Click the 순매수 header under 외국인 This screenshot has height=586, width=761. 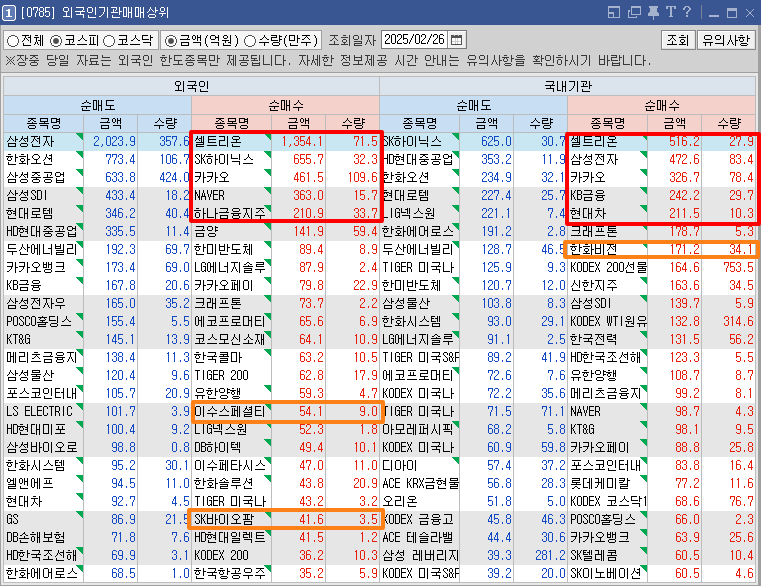pyautogui.click(x=285, y=105)
